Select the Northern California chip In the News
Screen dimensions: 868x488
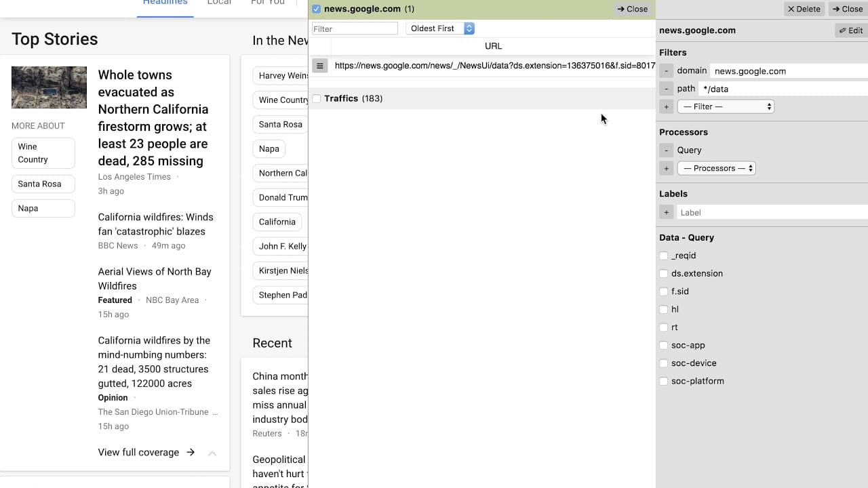(x=281, y=173)
